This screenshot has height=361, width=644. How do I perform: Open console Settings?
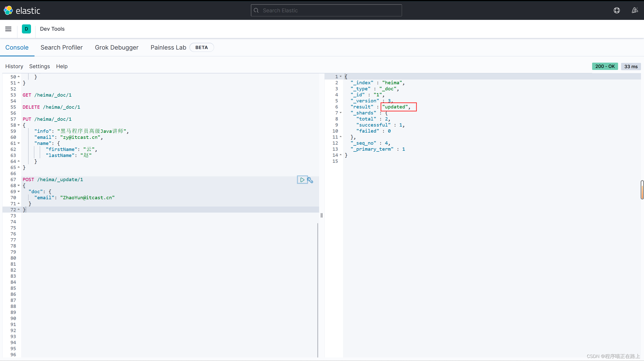[x=40, y=66]
